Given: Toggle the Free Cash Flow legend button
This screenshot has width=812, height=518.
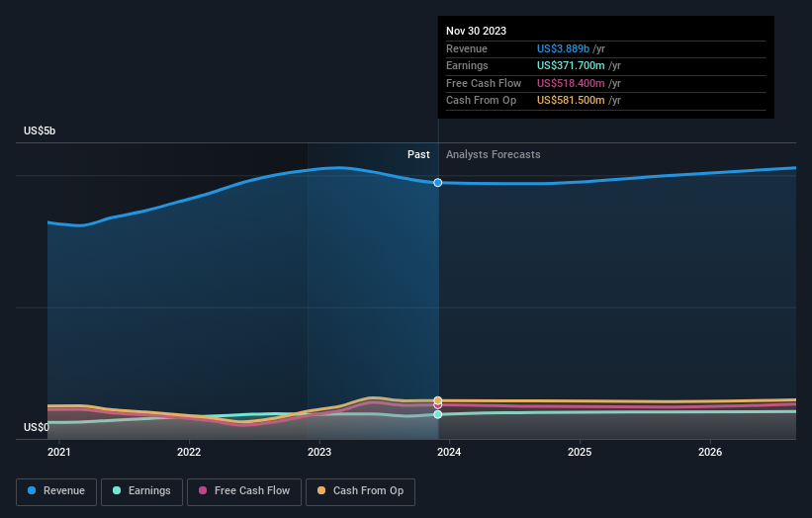Looking at the screenshot, I should pos(244,491).
